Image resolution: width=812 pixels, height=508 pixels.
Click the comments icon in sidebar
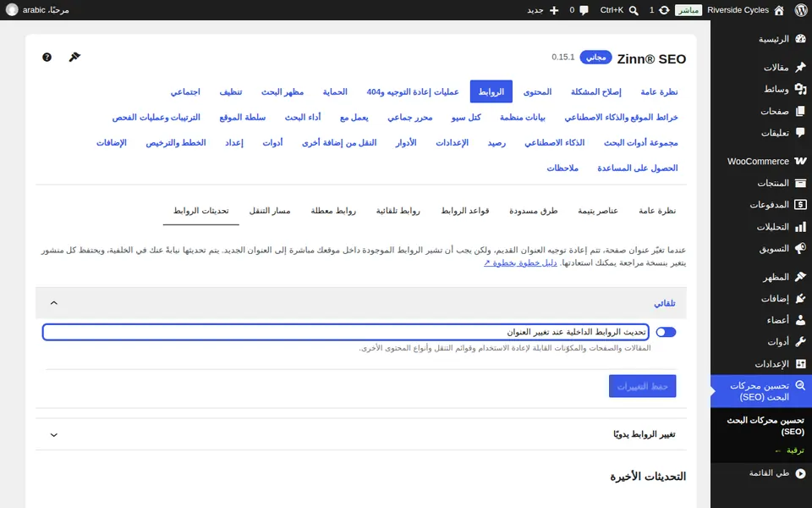pos(801,133)
